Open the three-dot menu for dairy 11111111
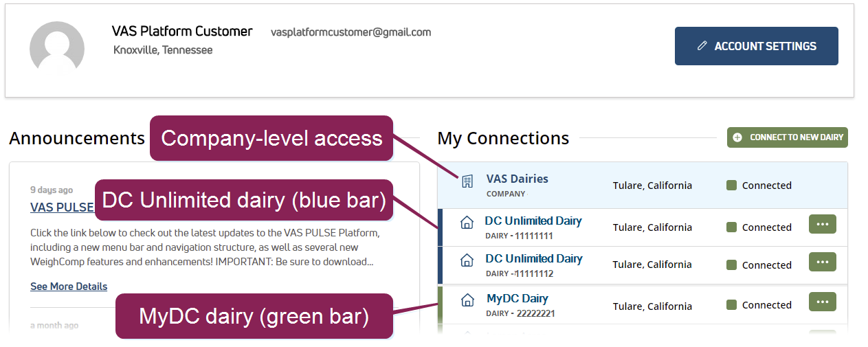Screen dimensions: 868x347 [822, 224]
